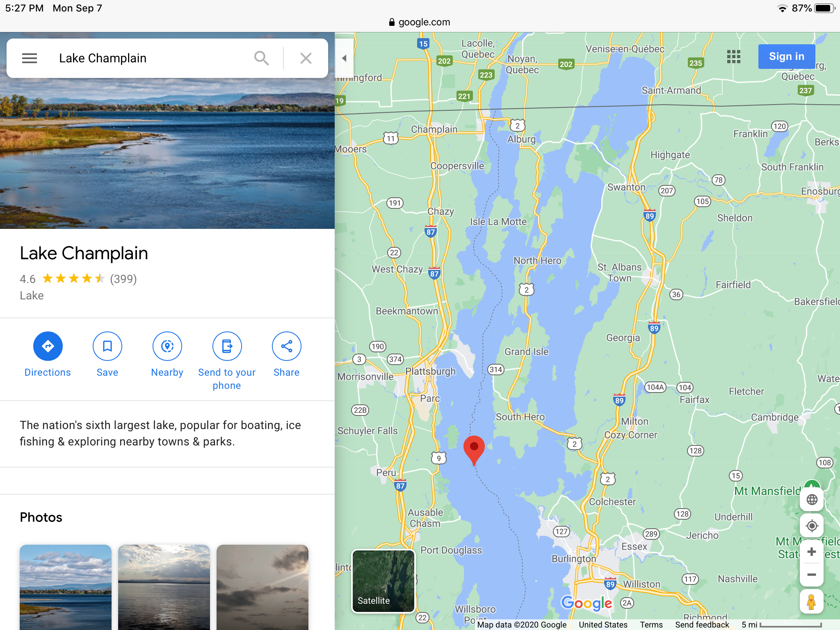840x630 pixels.
Task: Tap the Directions icon
Action: (48, 346)
